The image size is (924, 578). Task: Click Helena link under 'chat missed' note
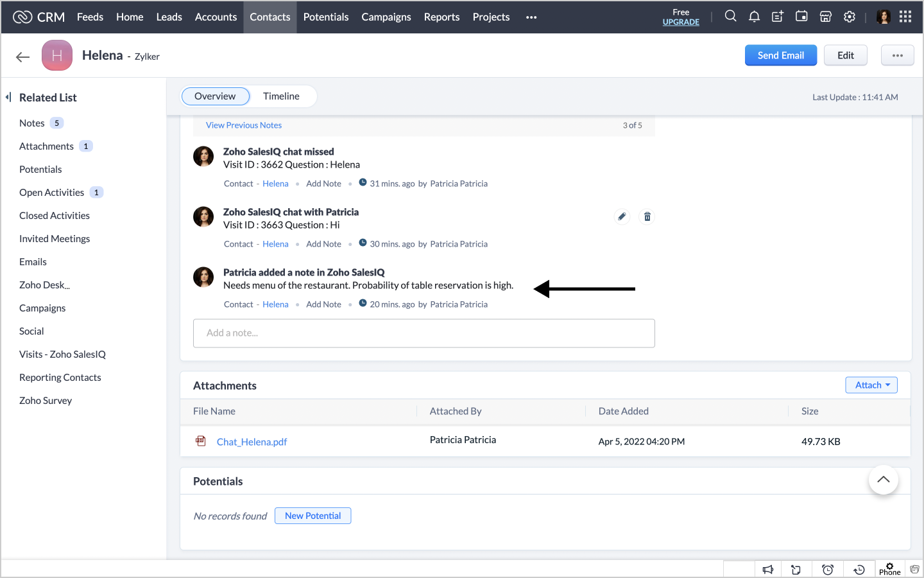(275, 184)
